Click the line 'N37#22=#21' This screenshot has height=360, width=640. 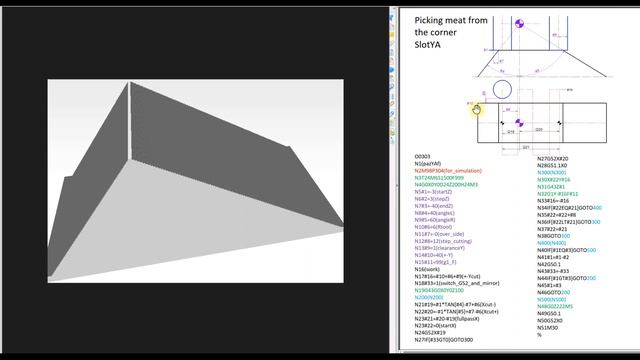pyautogui.click(x=552, y=229)
